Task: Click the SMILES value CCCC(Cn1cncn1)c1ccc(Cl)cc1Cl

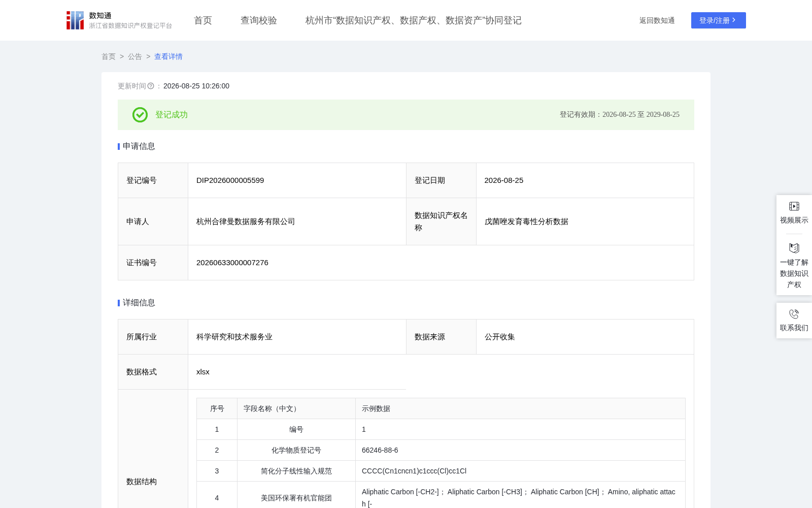Action: 414,471
